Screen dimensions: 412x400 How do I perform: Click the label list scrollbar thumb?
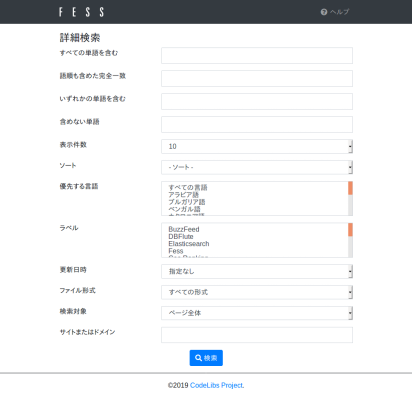(x=350, y=230)
